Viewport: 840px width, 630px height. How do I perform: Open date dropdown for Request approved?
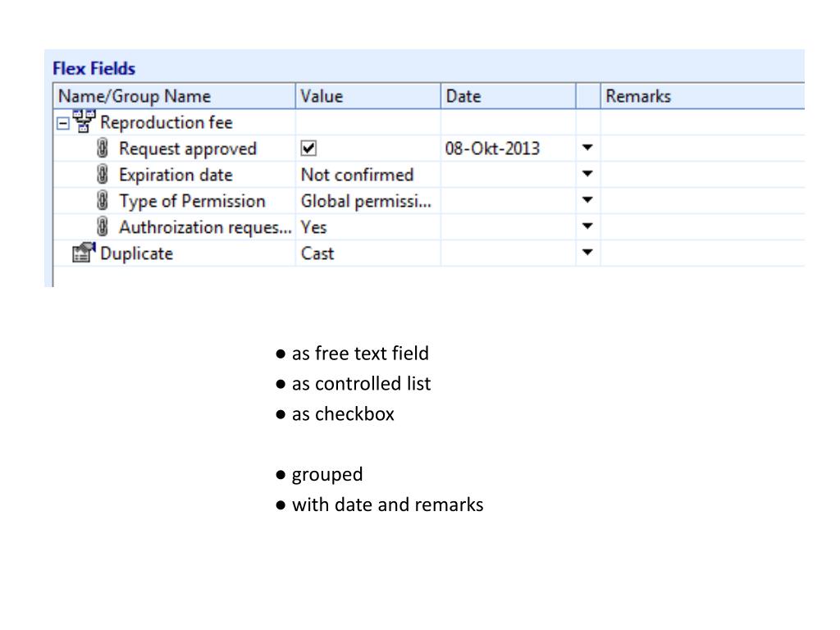point(587,148)
